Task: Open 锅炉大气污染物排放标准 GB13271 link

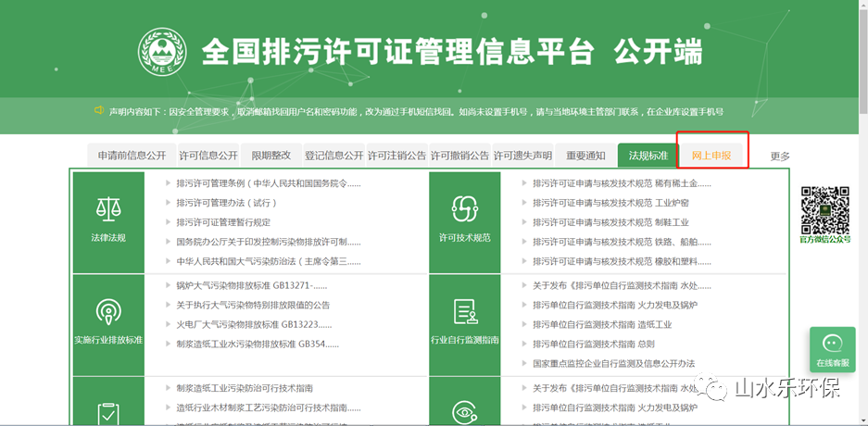Action: (252, 285)
